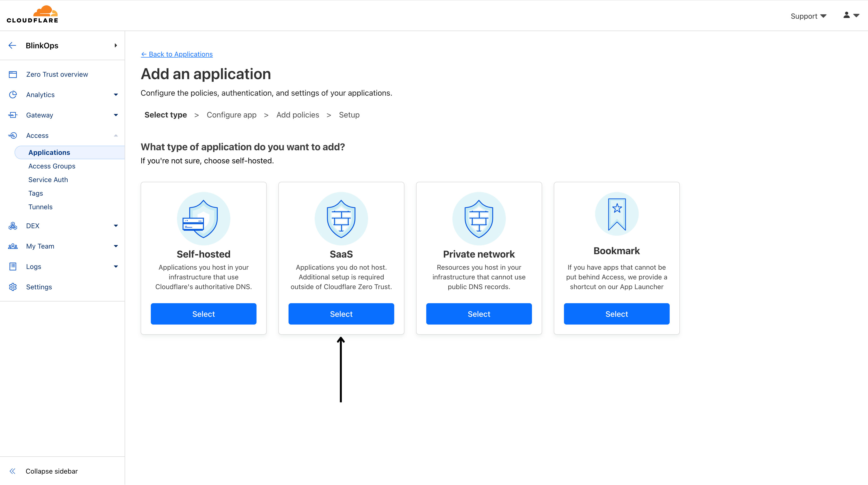Expand the Analytics section arrow
868x485 pixels.
pyautogui.click(x=116, y=95)
